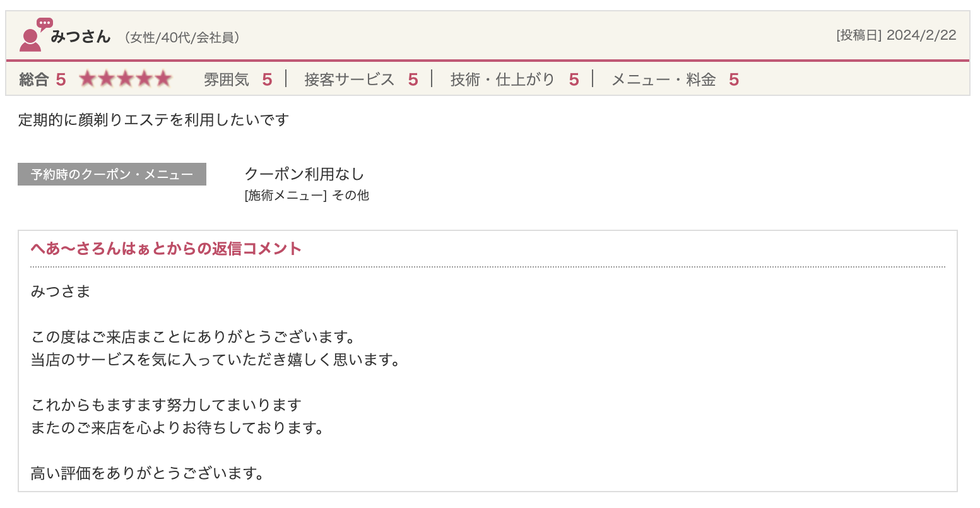
Task: Open reviewer みつさん's name
Action: [81, 37]
